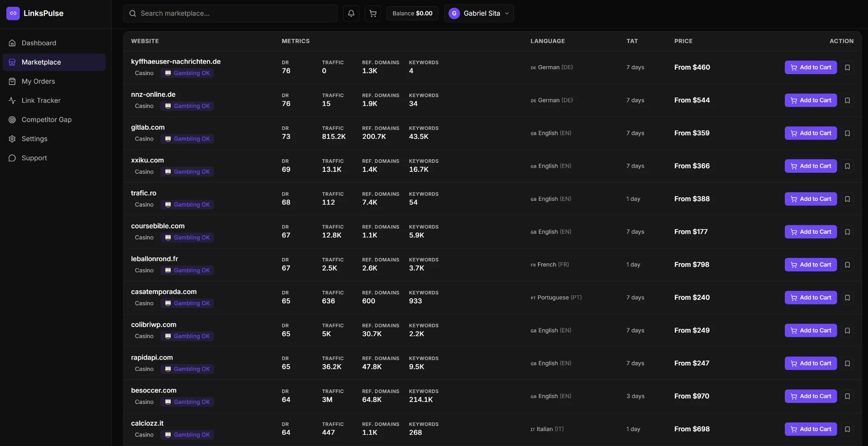Bookmark kyffhaeuser-nachrichten.de listing

point(848,67)
